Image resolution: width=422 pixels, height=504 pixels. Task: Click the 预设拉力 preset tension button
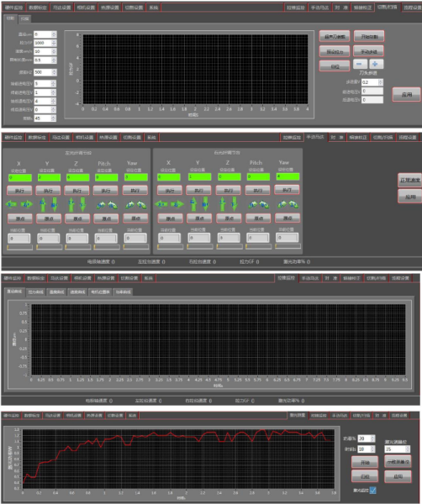tap(335, 51)
